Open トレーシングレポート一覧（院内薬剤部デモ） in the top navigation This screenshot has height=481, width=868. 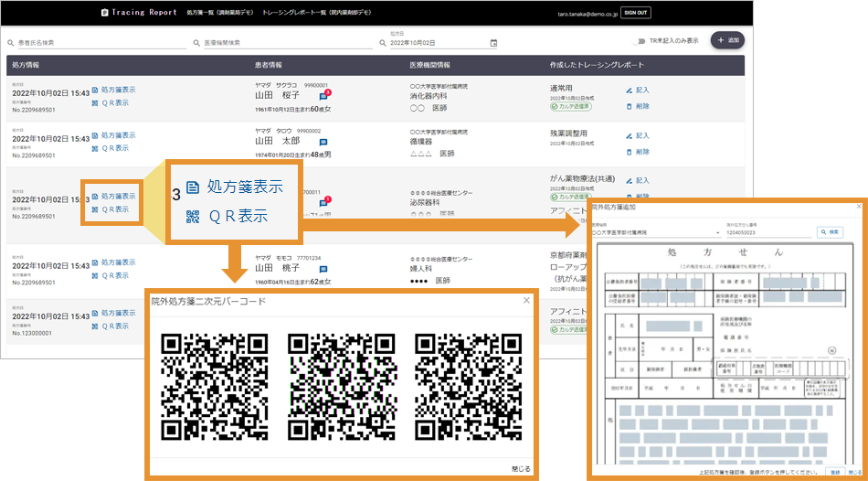click(317, 12)
